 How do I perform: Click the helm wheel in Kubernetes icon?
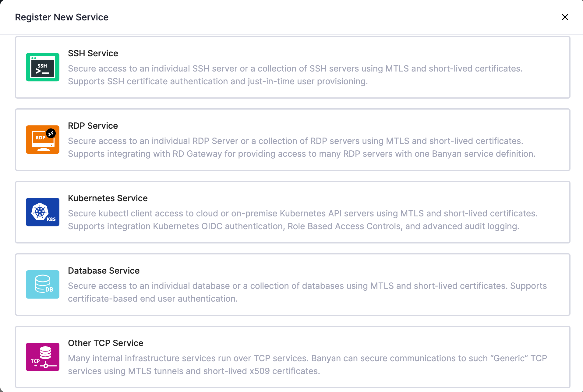[40, 212]
